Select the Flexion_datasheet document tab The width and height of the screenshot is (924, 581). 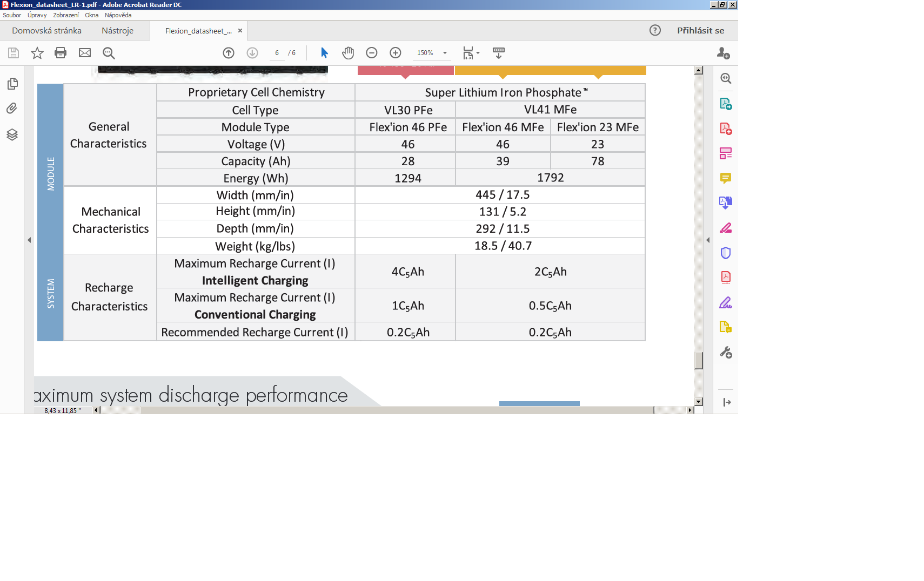[x=198, y=31]
